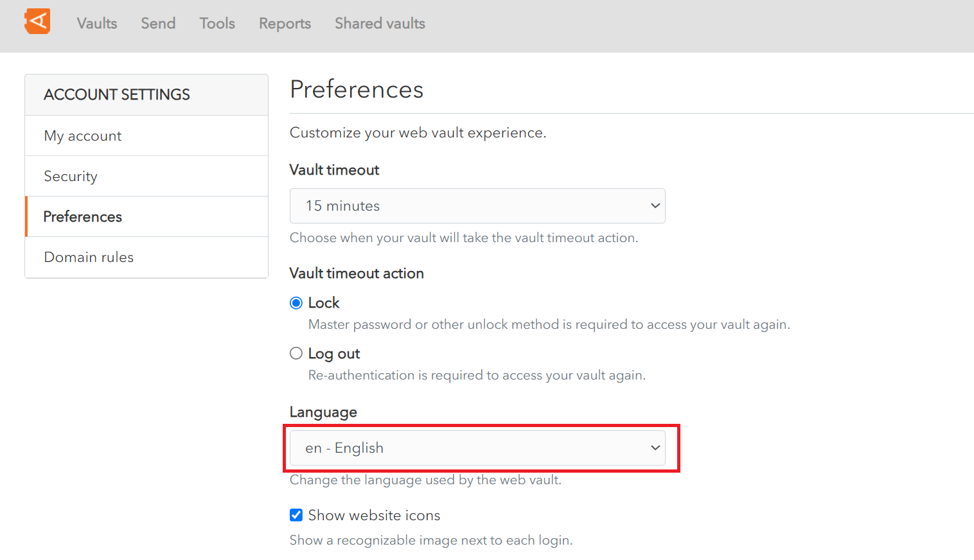The width and height of the screenshot is (974, 560).
Task: Open the Language dropdown
Action: [x=477, y=448]
